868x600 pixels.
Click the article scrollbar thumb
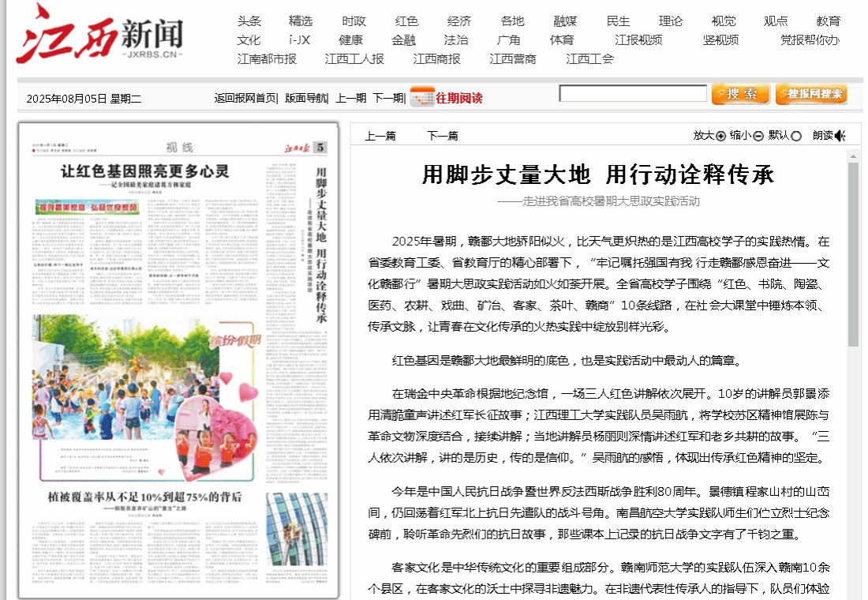click(x=853, y=253)
